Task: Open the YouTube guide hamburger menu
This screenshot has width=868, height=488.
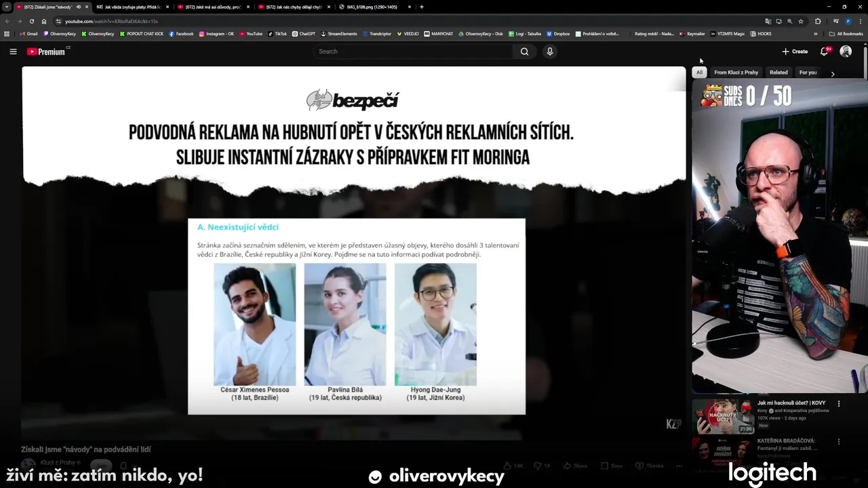Action: [13, 52]
